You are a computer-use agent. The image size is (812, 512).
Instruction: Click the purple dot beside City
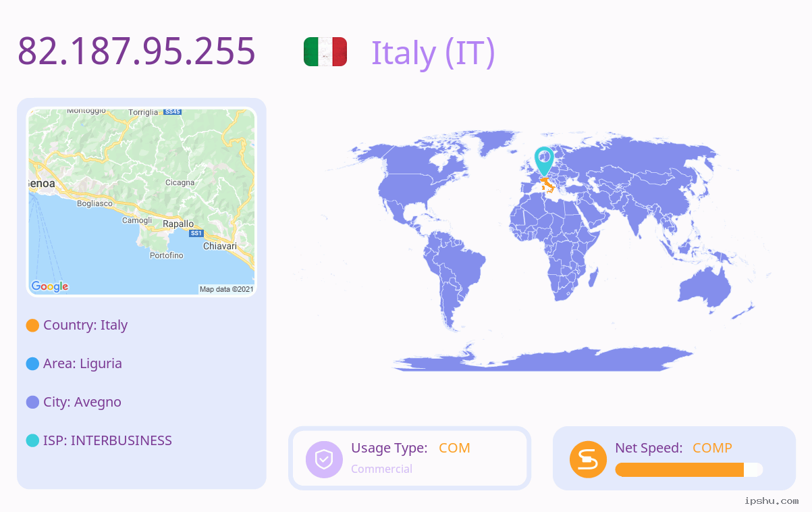(x=32, y=402)
